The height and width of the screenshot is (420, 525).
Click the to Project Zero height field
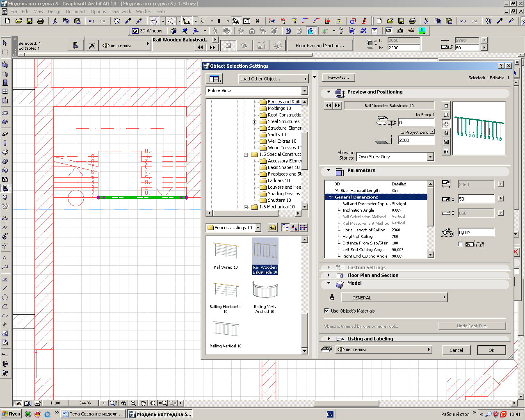pyautogui.click(x=416, y=140)
